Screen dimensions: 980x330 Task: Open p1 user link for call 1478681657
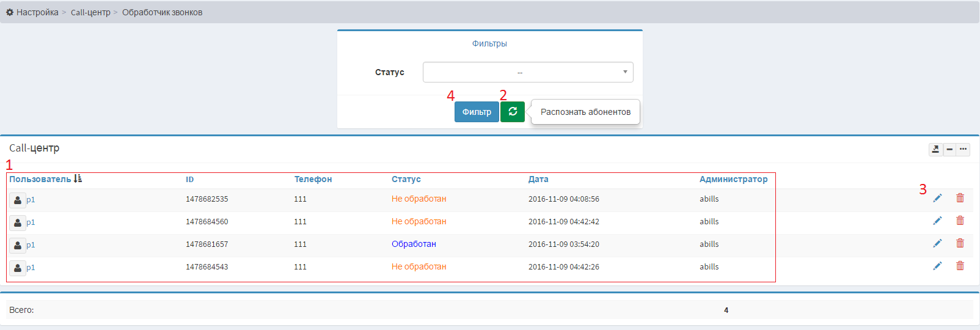pos(31,245)
